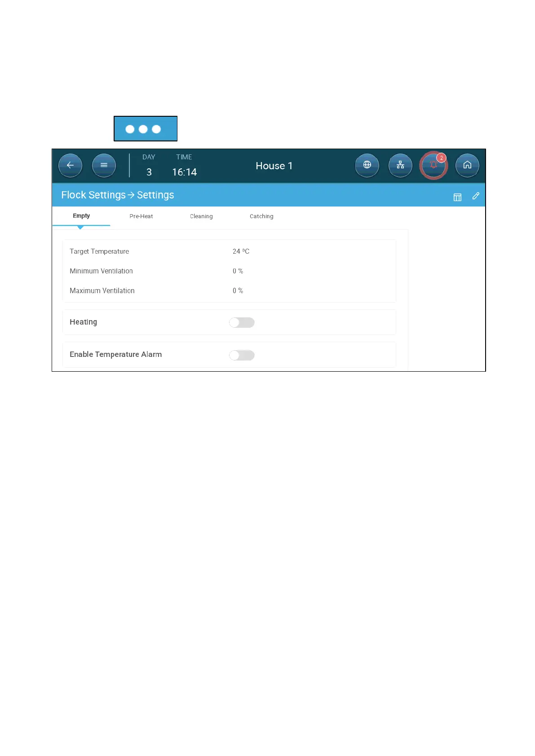Toggle the Heating switch

242,322
